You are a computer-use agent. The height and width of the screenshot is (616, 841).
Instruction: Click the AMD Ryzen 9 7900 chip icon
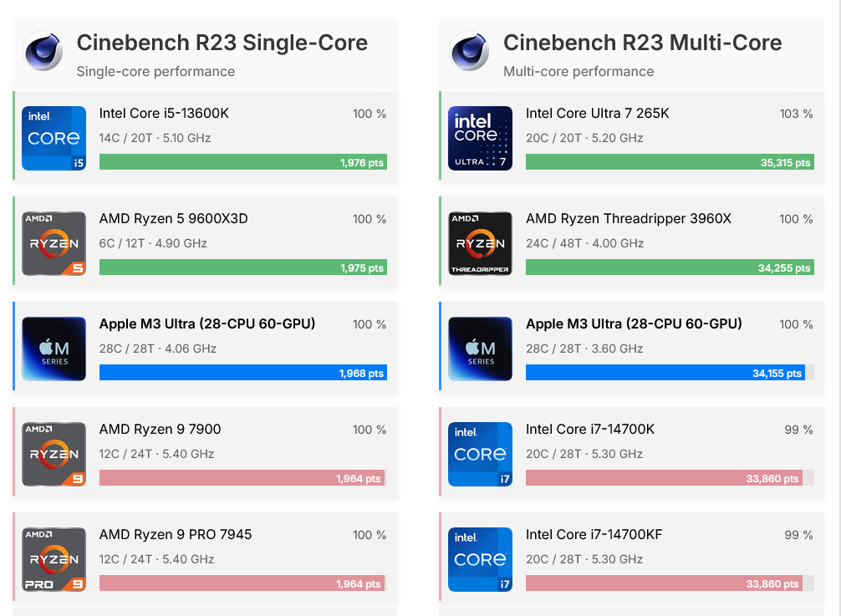coord(54,454)
